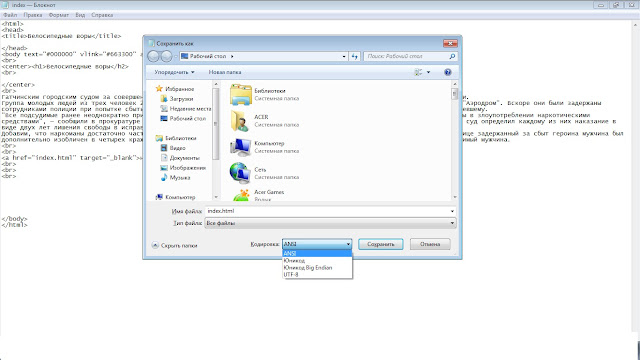Open the help question mark icon
Screen dimensions: 640x360
[x=448, y=72]
